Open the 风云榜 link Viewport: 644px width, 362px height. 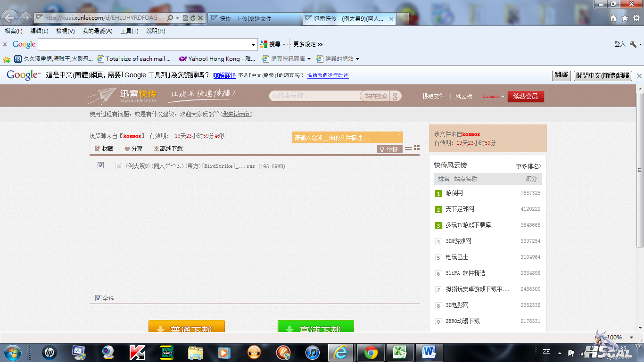[463, 96]
